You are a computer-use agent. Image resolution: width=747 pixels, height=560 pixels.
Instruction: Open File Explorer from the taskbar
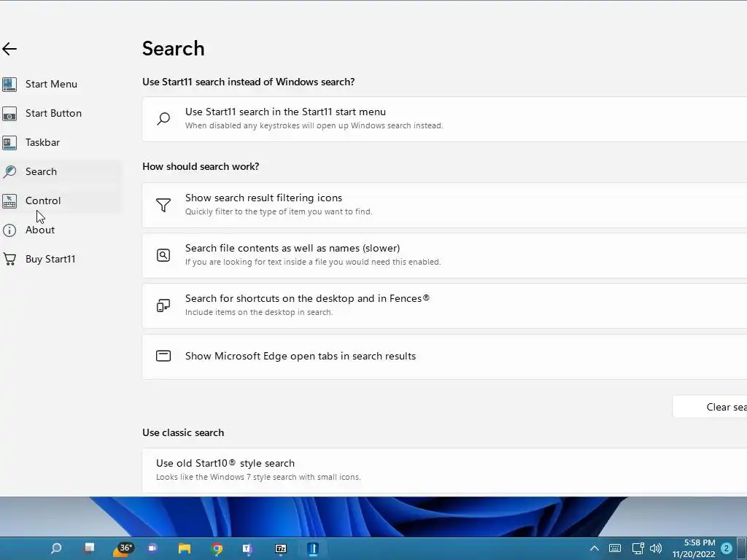pyautogui.click(x=185, y=548)
